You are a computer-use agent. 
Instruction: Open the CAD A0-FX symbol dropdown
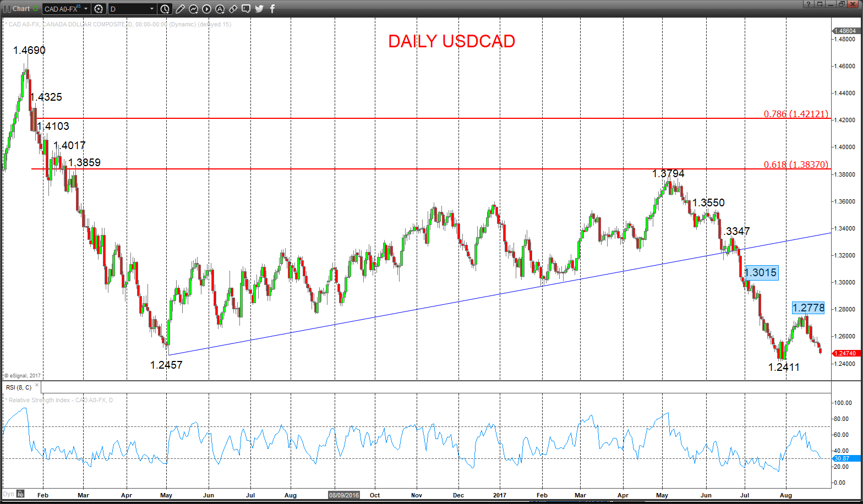coord(86,9)
